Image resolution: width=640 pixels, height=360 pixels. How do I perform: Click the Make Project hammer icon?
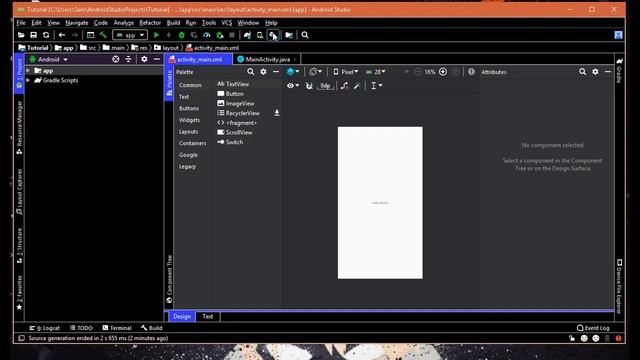pyautogui.click(x=103, y=35)
